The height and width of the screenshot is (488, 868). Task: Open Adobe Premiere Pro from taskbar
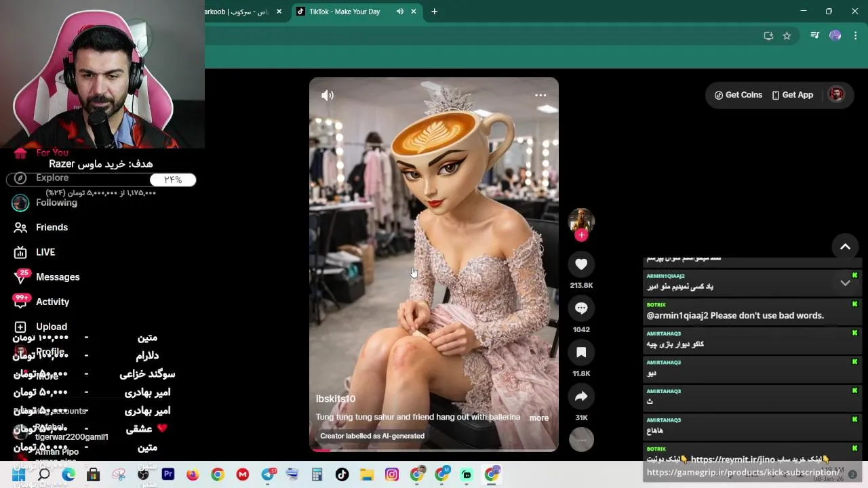pos(168,475)
